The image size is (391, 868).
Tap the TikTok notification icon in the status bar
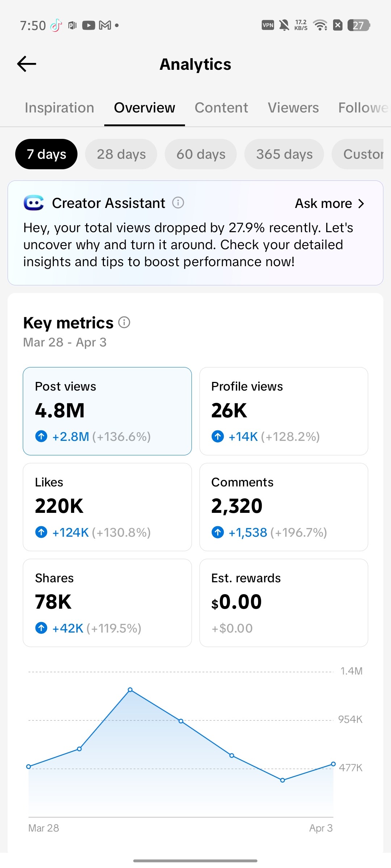[56, 25]
